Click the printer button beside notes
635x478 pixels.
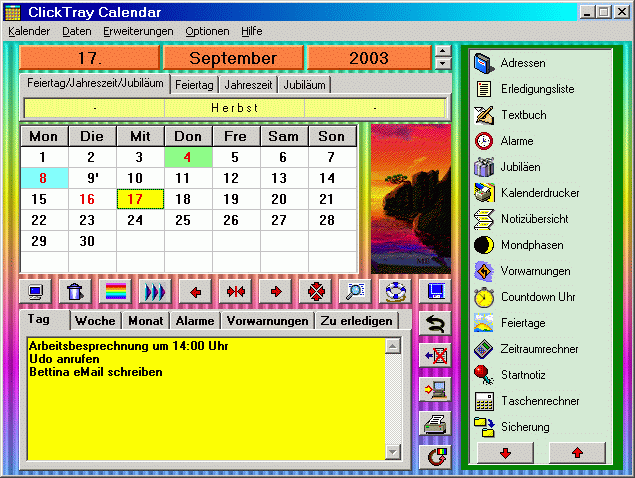click(435, 424)
